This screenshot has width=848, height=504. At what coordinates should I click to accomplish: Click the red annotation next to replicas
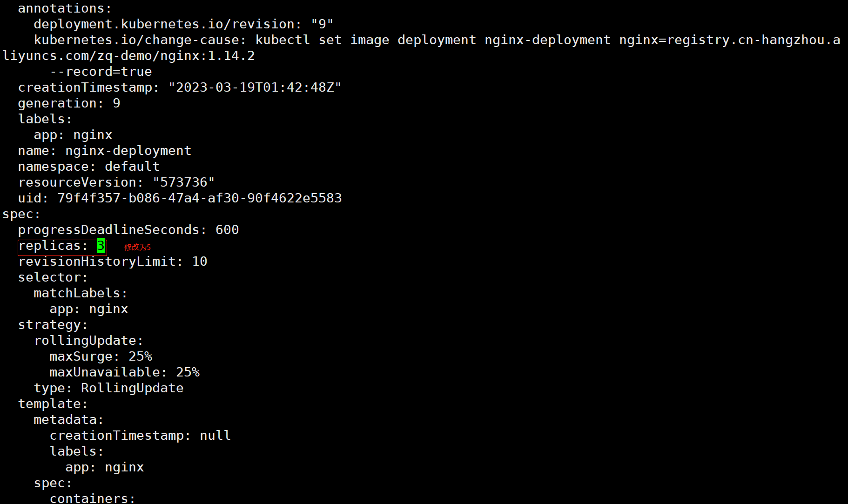click(138, 247)
